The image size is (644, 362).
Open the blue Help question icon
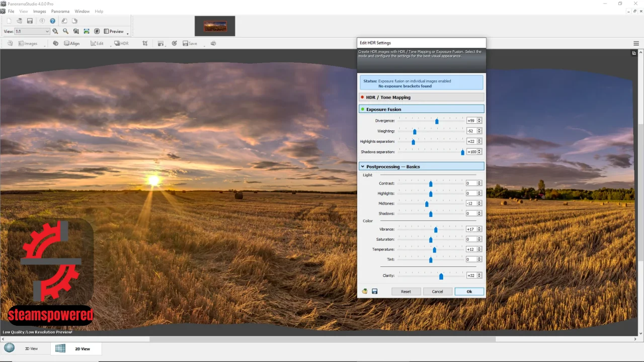(52, 21)
